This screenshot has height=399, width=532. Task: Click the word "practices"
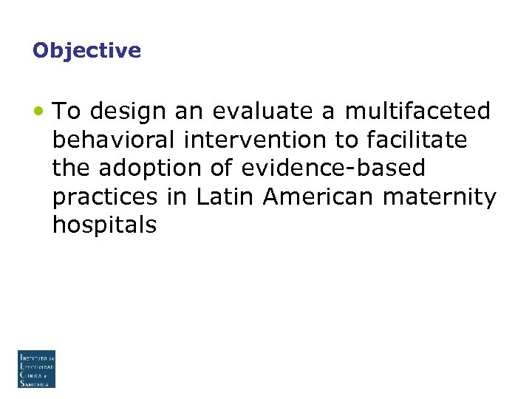pyautogui.click(x=105, y=197)
